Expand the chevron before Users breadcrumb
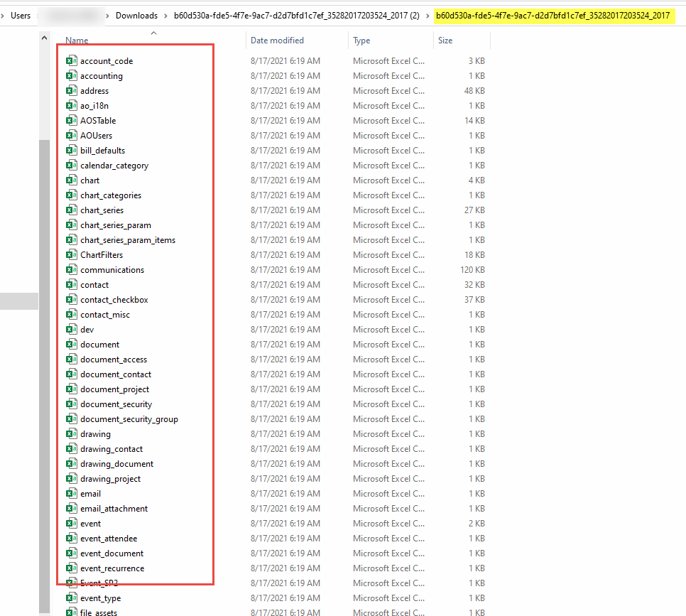The height and width of the screenshot is (616, 686). 3,16
